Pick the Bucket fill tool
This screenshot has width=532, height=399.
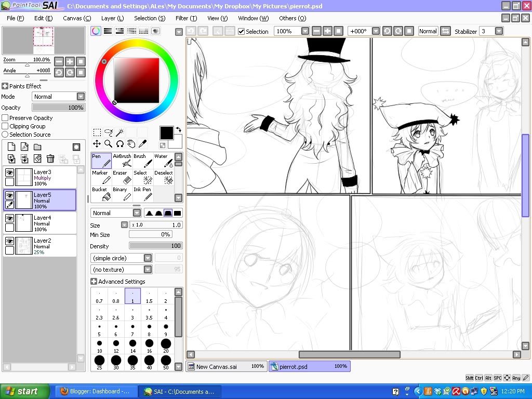click(x=101, y=194)
